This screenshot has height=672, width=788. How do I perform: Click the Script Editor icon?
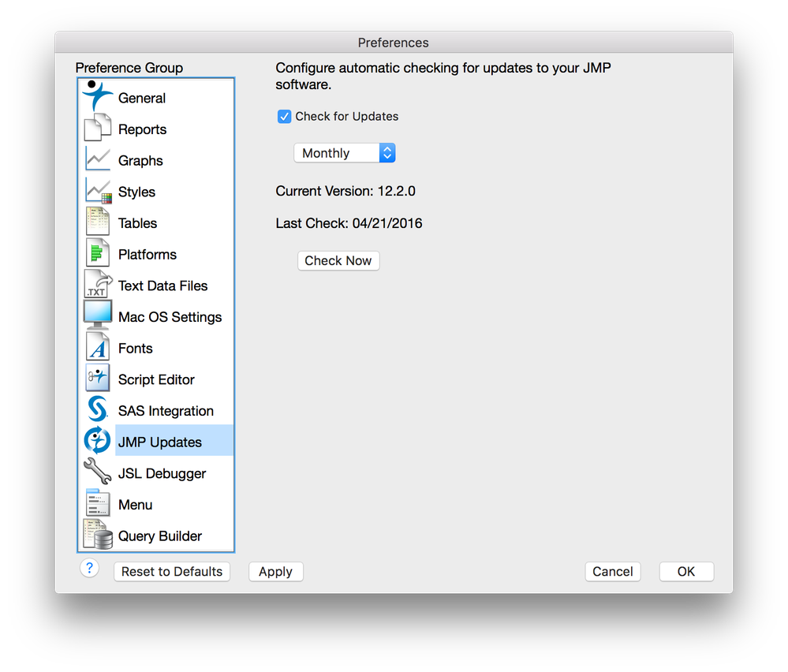98,378
